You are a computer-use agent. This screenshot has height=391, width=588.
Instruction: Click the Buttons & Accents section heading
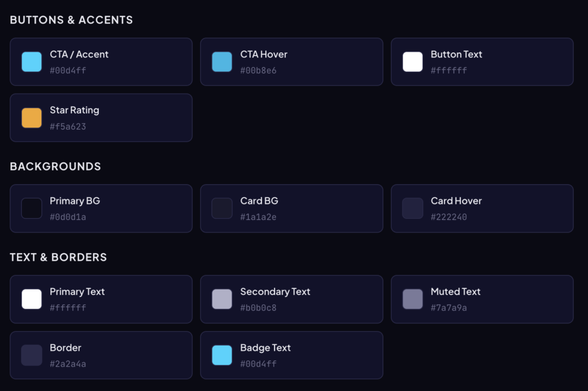pyautogui.click(x=71, y=20)
